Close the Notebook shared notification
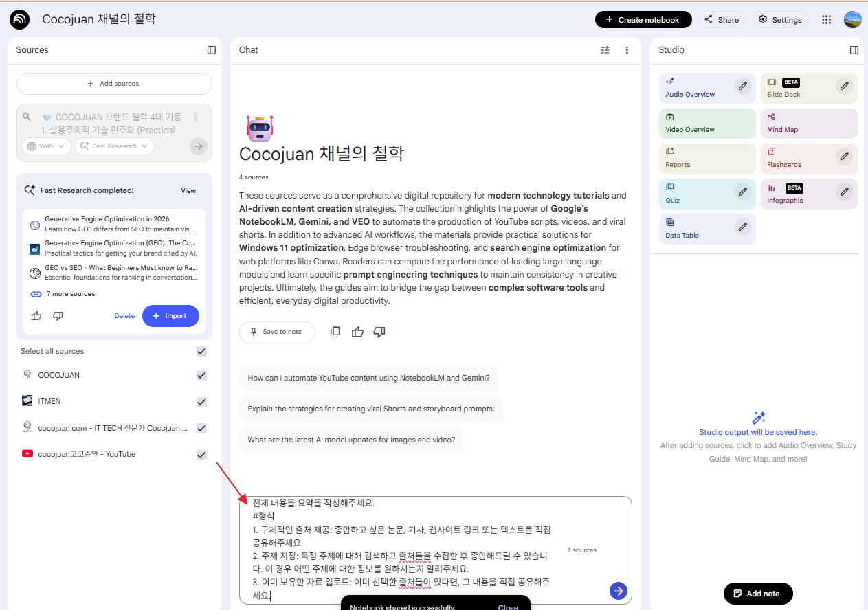Screen dimensions: 868x610 [x=508, y=607]
